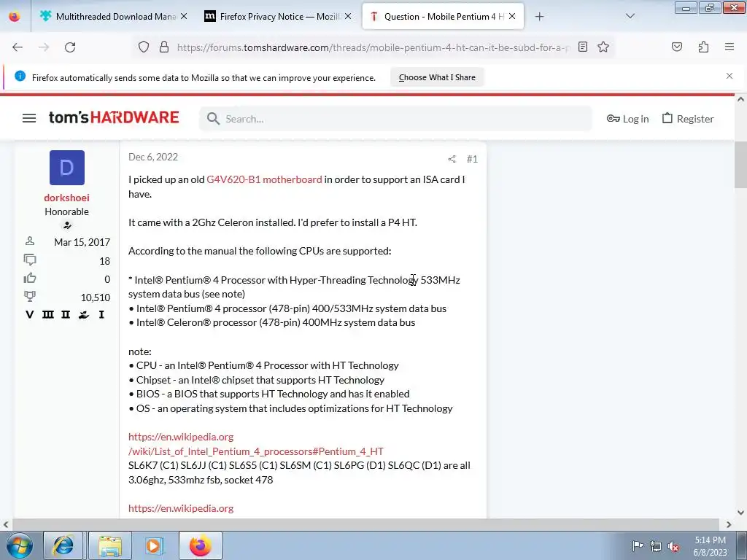Click the III badge under user stats
The width and height of the screenshot is (747, 560).
click(x=47, y=315)
